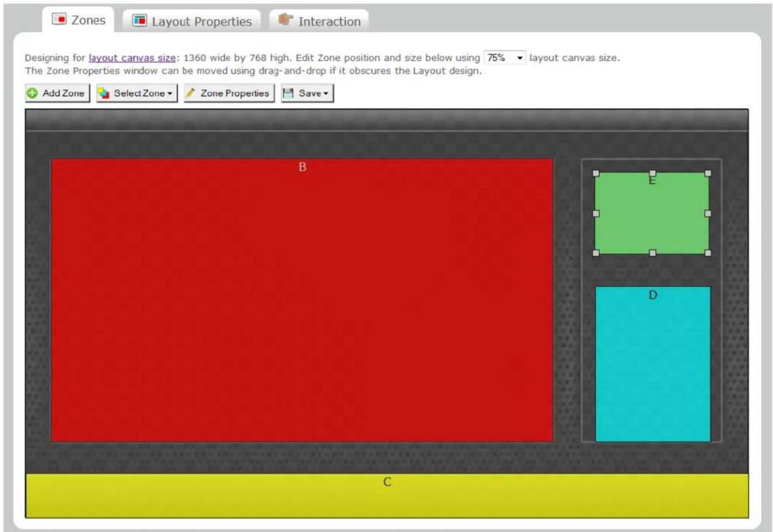
Task: Click the Save floppy disk icon
Action: click(288, 93)
